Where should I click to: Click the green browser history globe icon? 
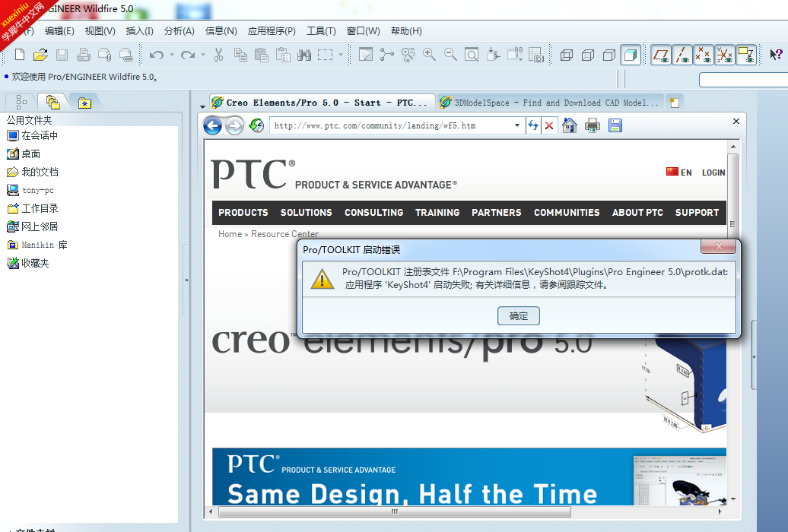257,125
